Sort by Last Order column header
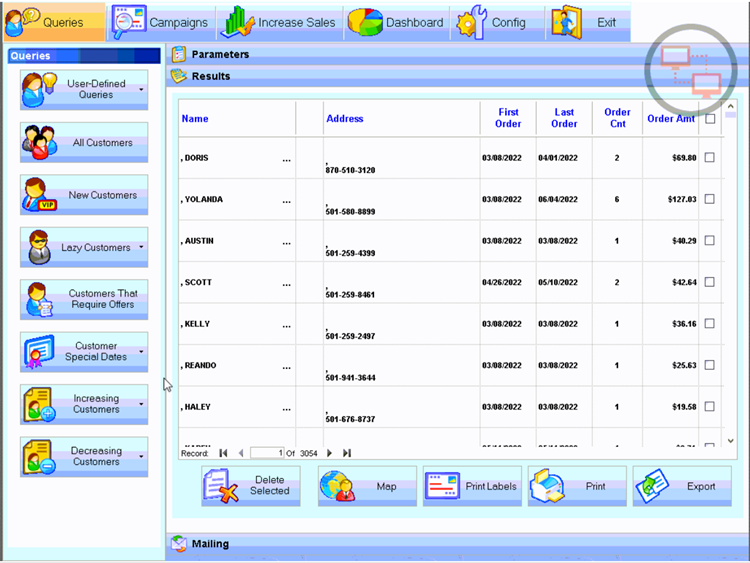Viewport: 750px width, 563px height. pos(564,118)
